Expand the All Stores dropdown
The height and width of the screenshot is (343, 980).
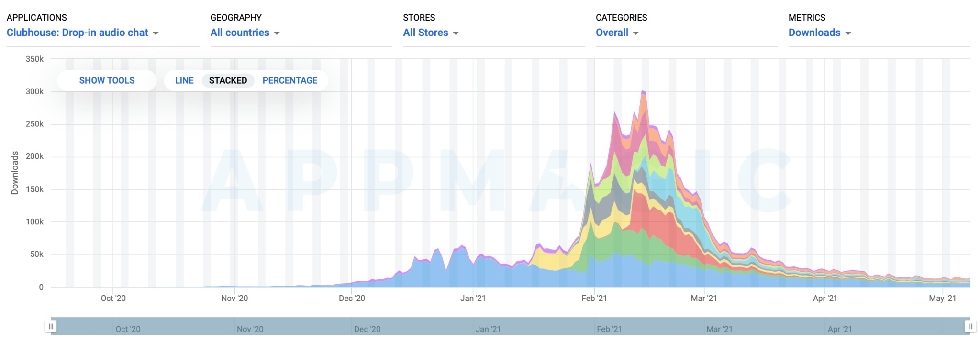pyautogui.click(x=425, y=33)
